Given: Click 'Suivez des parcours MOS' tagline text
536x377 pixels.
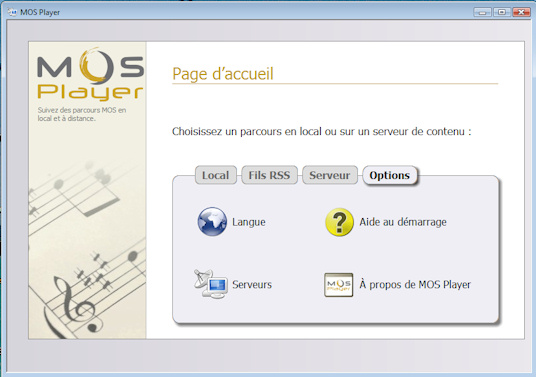Looking at the screenshot, I should (x=82, y=114).
